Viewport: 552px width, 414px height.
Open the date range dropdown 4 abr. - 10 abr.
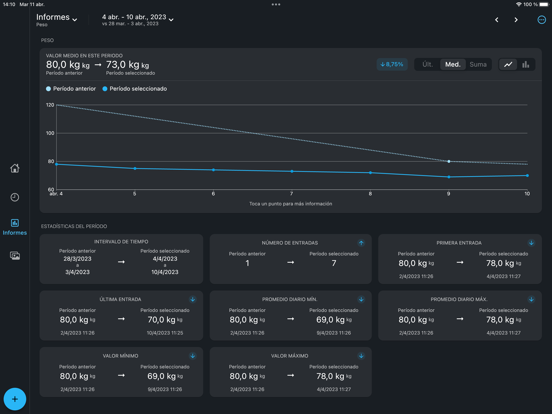click(x=138, y=17)
